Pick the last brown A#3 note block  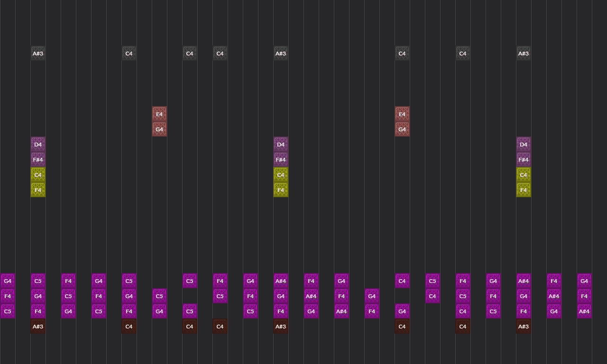tap(524, 327)
